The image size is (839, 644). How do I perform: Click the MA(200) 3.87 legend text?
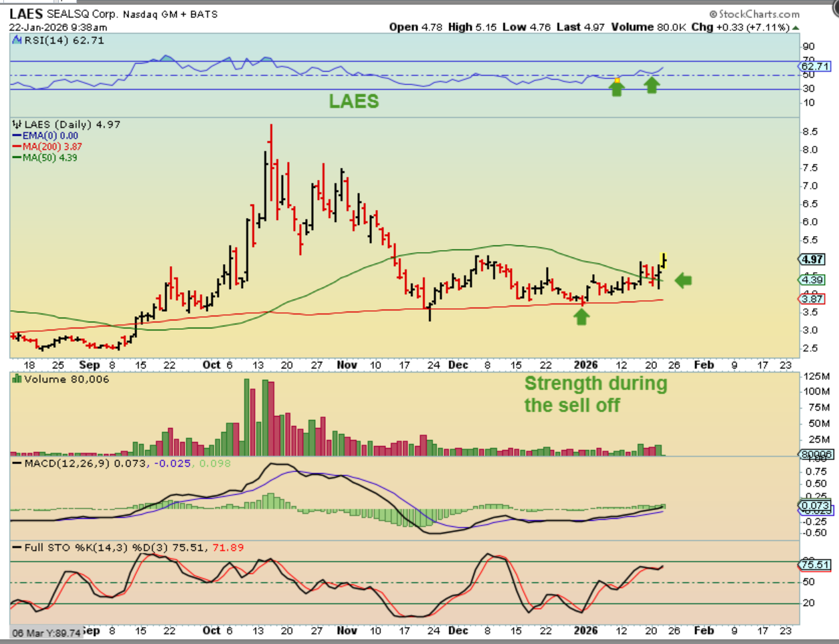coord(52,146)
